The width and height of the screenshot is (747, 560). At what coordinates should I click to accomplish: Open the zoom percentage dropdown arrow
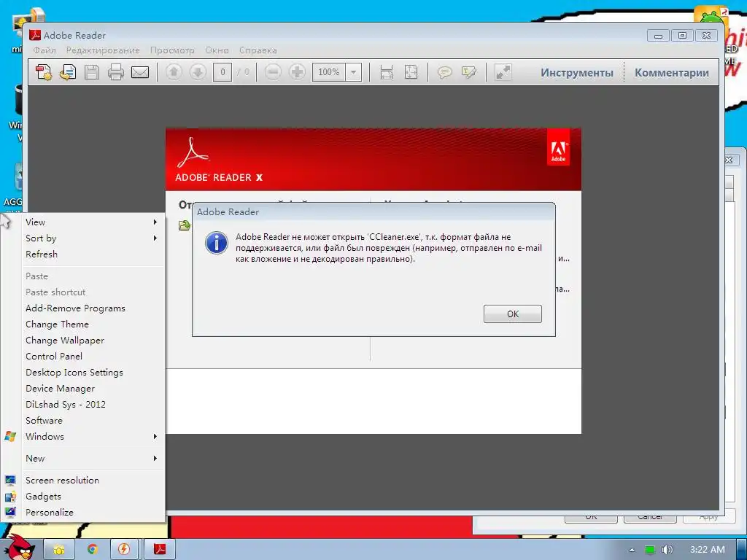coord(354,72)
